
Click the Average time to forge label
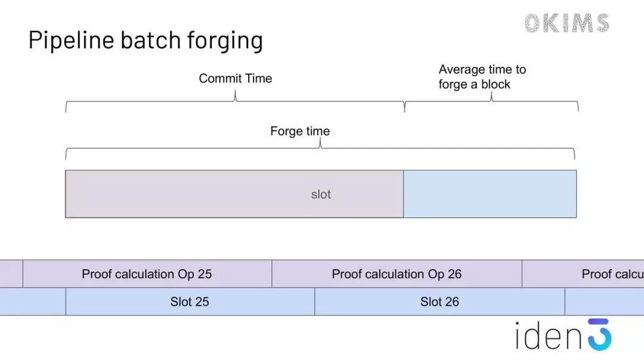[482, 77]
